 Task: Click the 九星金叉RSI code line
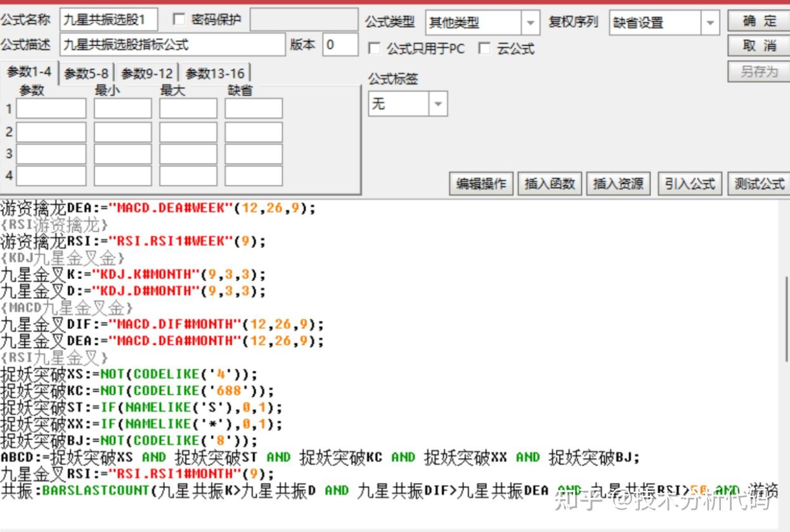(138, 474)
